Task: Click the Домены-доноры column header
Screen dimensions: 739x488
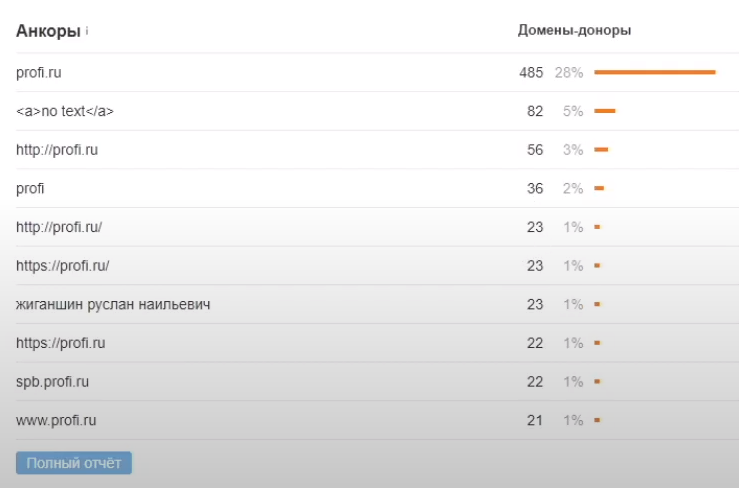Action: pos(574,30)
